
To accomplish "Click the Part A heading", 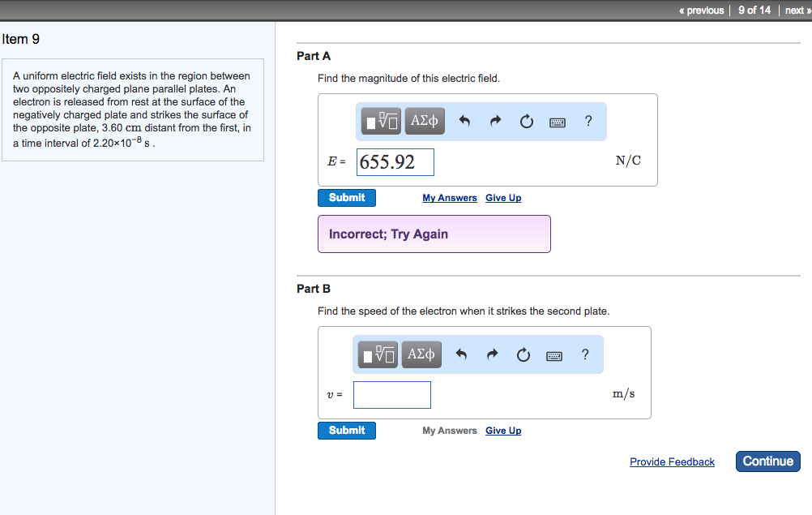I will click(x=314, y=56).
